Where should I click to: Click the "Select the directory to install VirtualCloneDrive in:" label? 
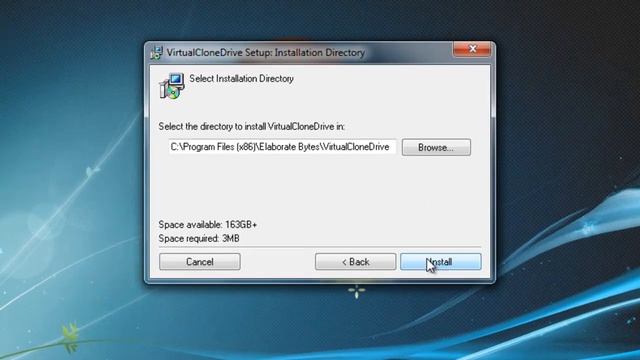251,127
